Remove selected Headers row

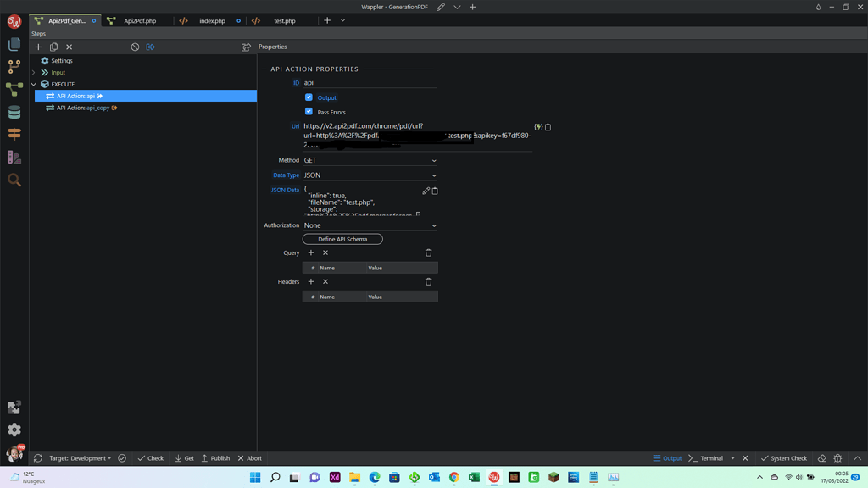point(325,281)
